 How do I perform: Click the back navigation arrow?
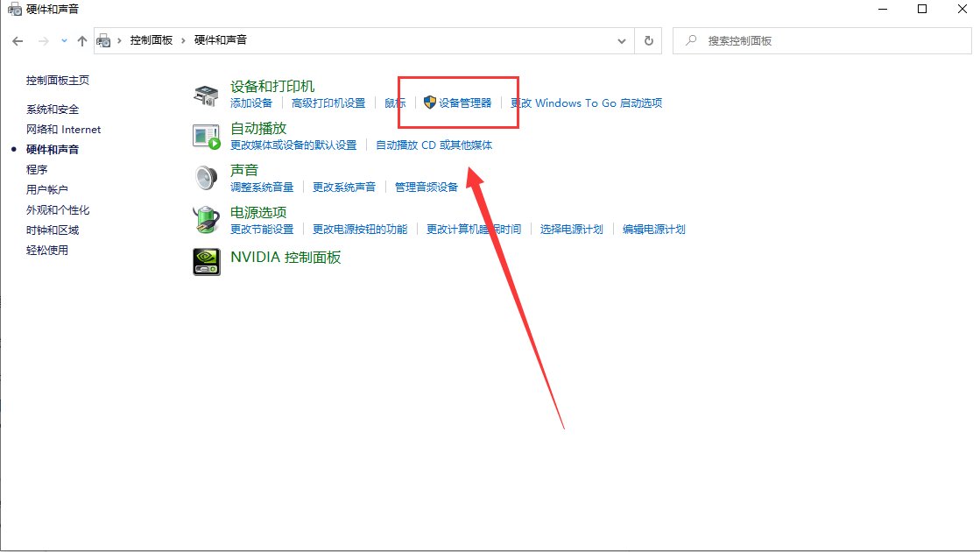[x=18, y=40]
